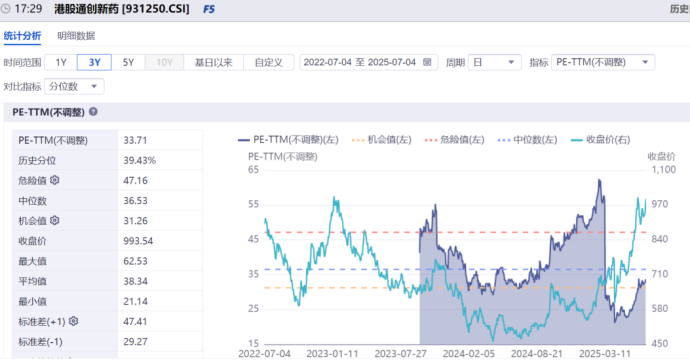Screen dimensions: 690x360
Task: Click the x-axis date 2023-07-27
Action: [400, 354]
